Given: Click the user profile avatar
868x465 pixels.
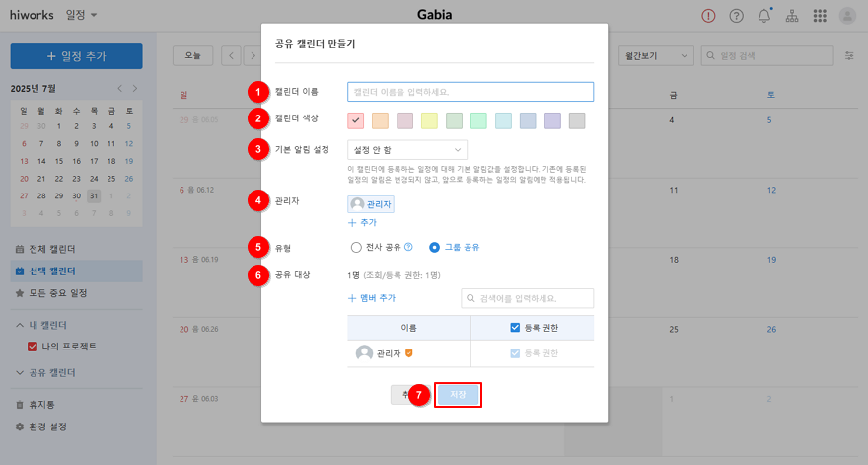Looking at the screenshot, I should [847, 16].
